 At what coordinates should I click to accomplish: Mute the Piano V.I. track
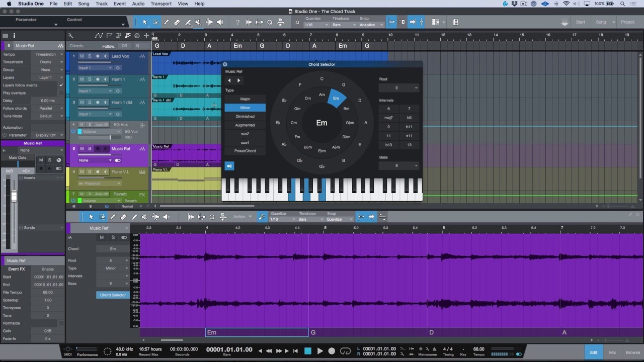pyautogui.click(x=82, y=172)
